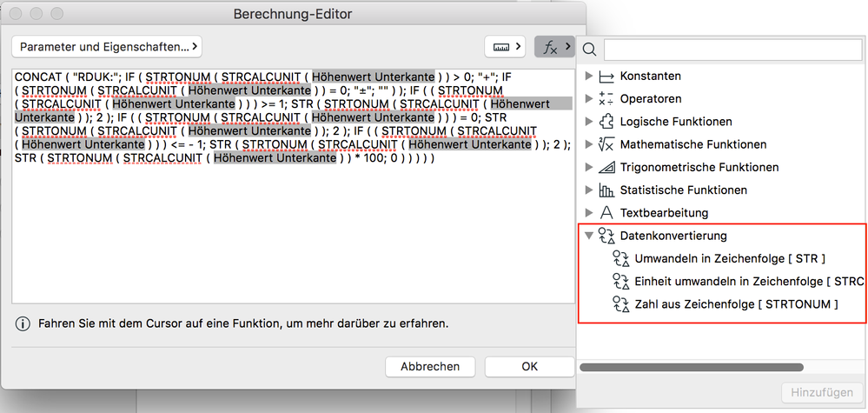The height and width of the screenshot is (413, 868).
Task: Select the Operatoren row label
Action: (x=651, y=98)
